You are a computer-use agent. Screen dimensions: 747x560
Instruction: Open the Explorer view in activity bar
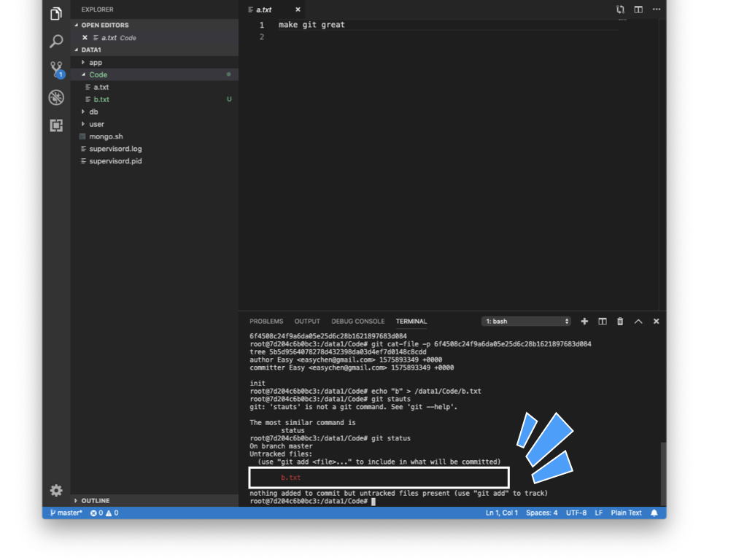coord(56,14)
